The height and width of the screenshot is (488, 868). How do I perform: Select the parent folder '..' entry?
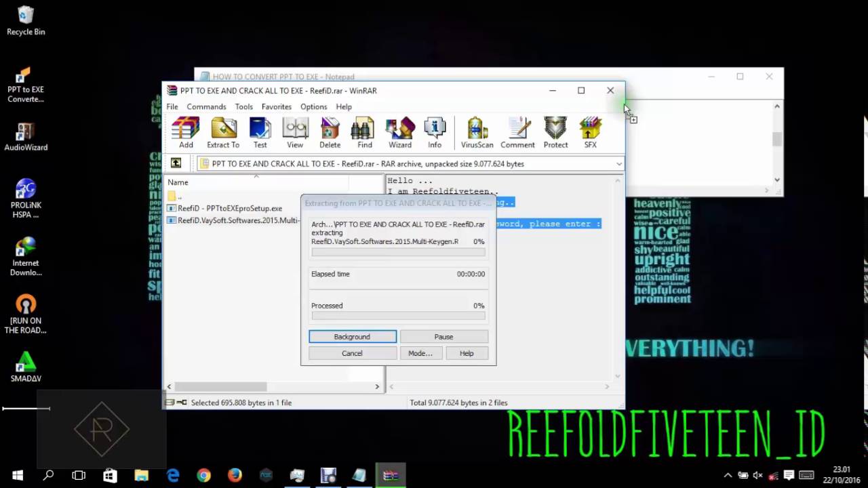click(176, 197)
